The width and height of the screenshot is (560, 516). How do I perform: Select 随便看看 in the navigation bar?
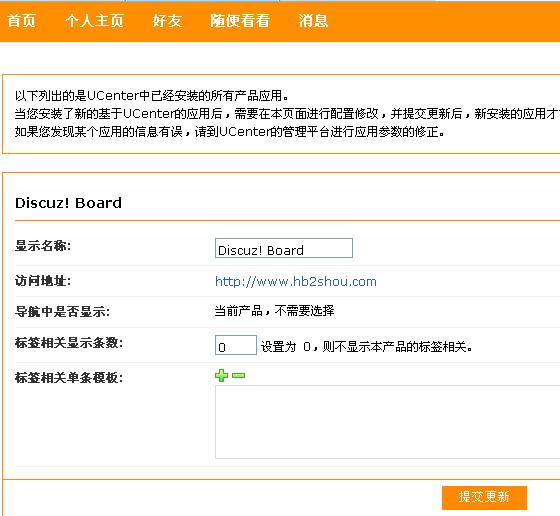pyautogui.click(x=240, y=21)
